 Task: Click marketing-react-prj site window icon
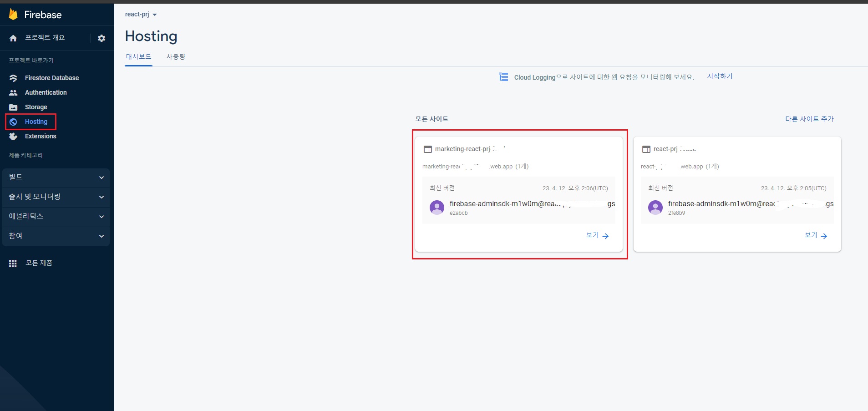pyautogui.click(x=428, y=149)
